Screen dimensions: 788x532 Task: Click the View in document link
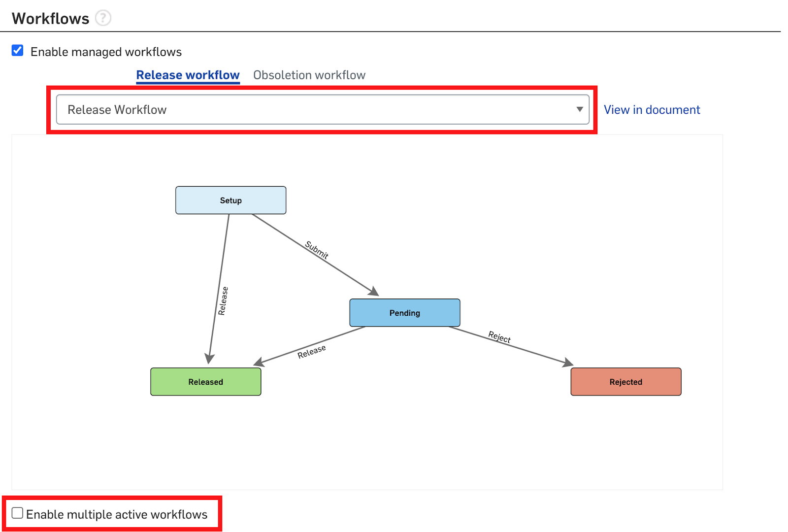(652, 109)
